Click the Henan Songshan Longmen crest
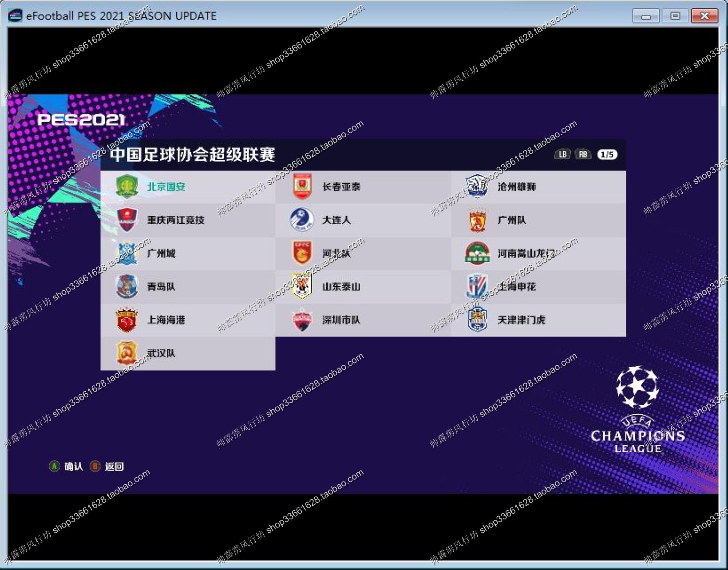Viewport: 728px width, 570px height. point(477,253)
